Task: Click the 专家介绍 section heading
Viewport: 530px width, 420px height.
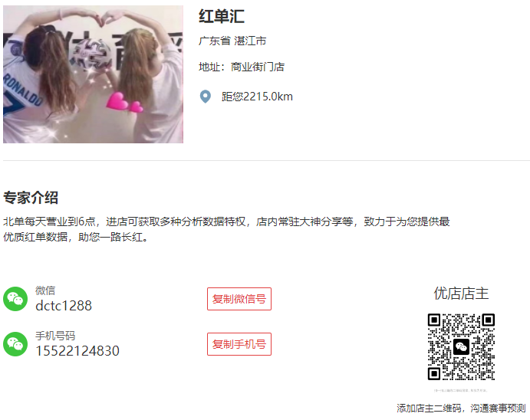Action: 31,198
